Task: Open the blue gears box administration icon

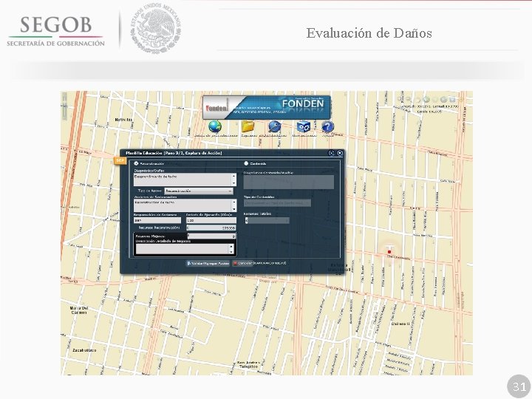Action: click(x=304, y=126)
